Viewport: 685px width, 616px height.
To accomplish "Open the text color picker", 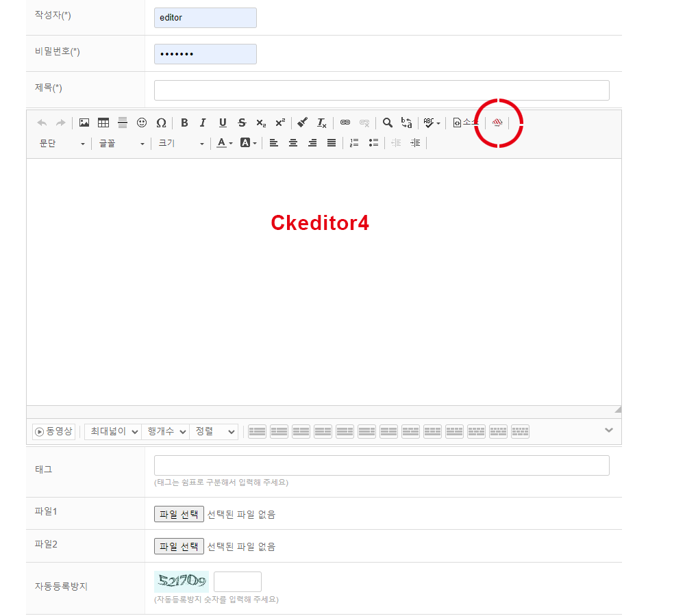I will [x=224, y=143].
